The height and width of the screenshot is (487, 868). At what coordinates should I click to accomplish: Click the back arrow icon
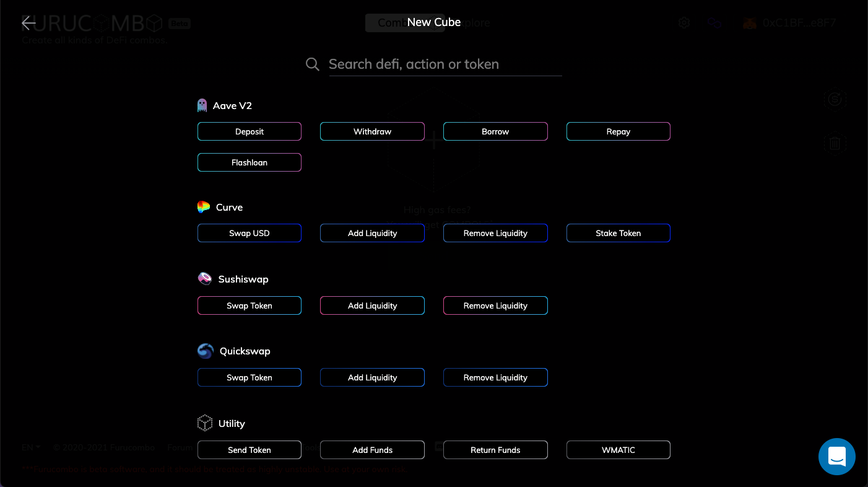coord(28,23)
